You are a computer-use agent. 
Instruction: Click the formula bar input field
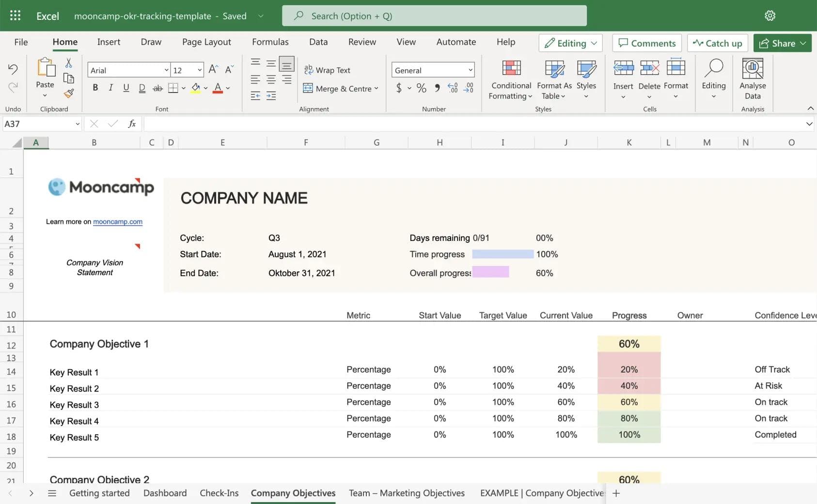(x=388, y=124)
